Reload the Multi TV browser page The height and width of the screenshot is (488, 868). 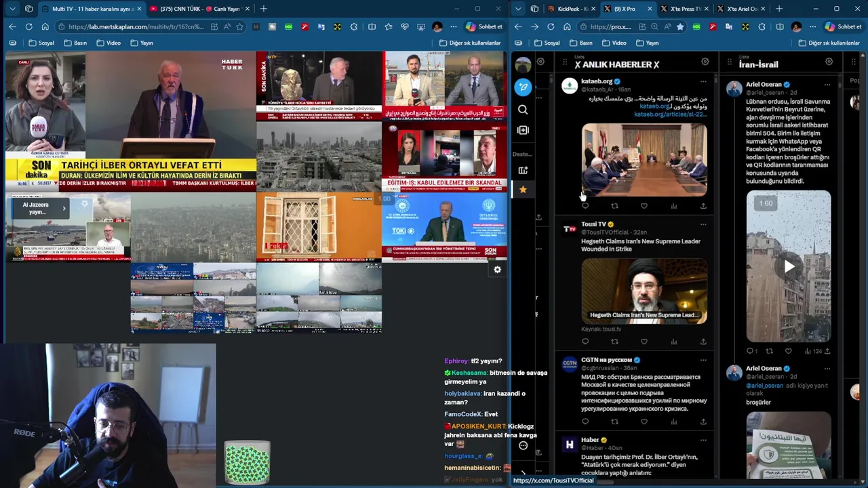point(28,26)
